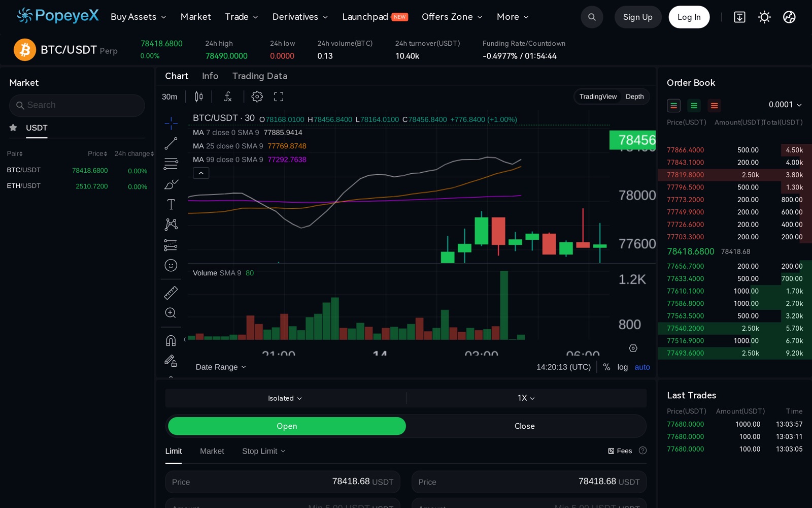The width and height of the screenshot is (812, 508).
Task: Open the Launchpad page
Action: (x=375, y=17)
